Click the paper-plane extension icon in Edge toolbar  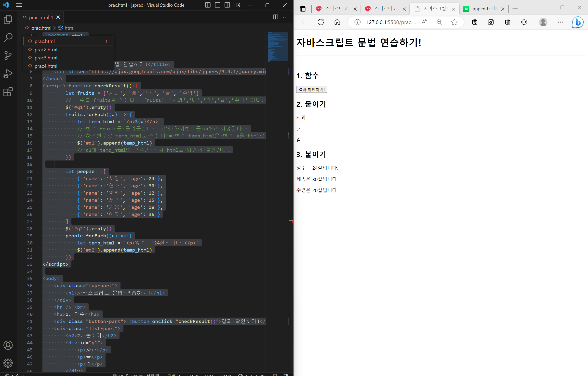(x=491, y=22)
